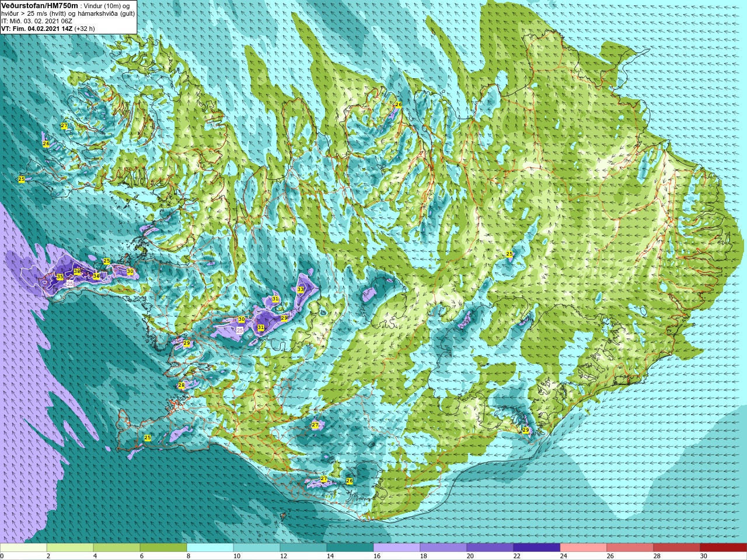The image size is (747, 560).
Task: Click the dark red above-30 legend swatch
Action: [x=724, y=548]
